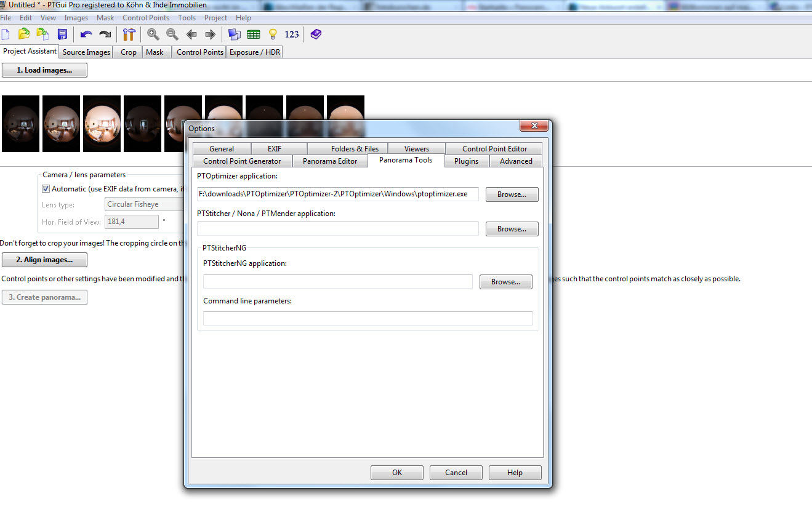Switch to the Plugins tab in Options
This screenshot has width=812, height=525.
tap(466, 161)
